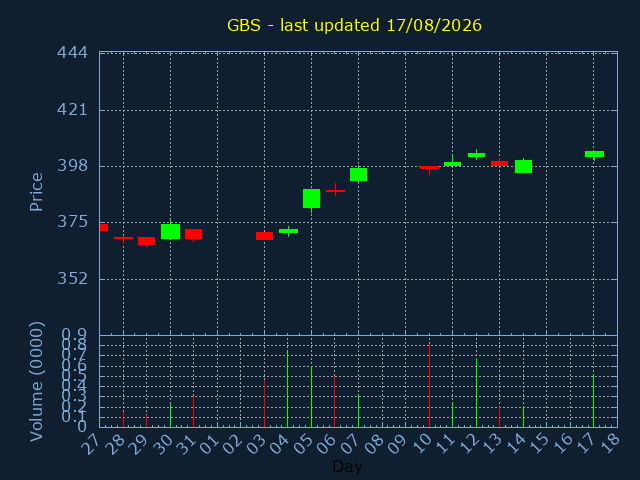Click the green candlestick for day 05
This screenshot has width=640, height=480.
point(311,199)
